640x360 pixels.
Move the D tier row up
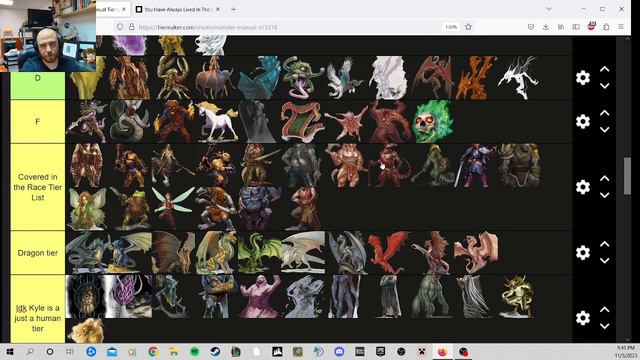pos(604,69)
